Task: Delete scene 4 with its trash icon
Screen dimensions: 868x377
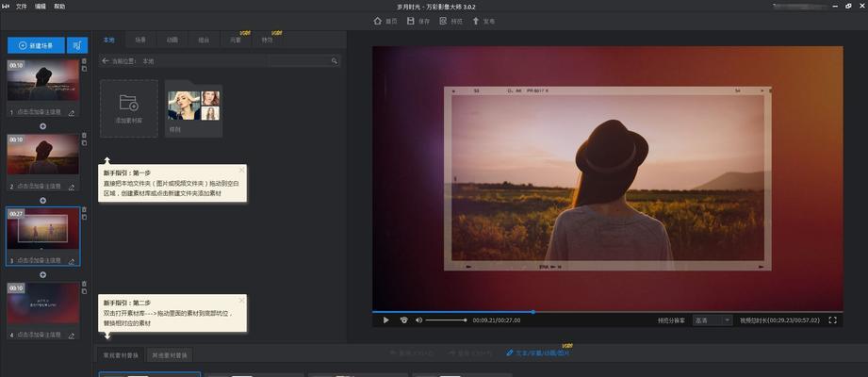Action: tap(84, 284)
